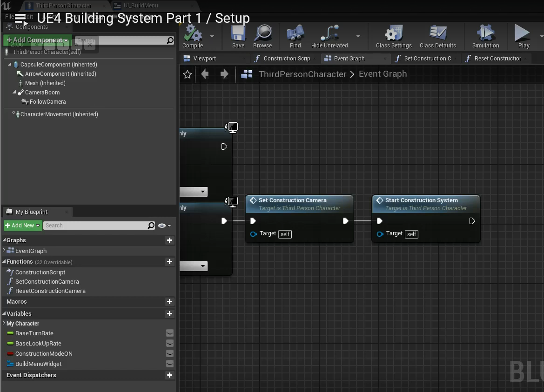Open the Add New dropdown in My Blueprint
This screenshot has width=544, height=392.
point(23,226)
